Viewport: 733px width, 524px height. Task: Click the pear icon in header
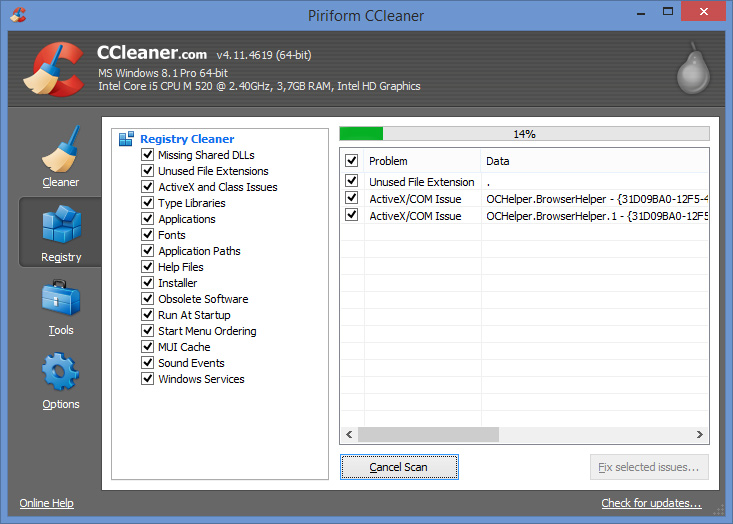(693, 68)
